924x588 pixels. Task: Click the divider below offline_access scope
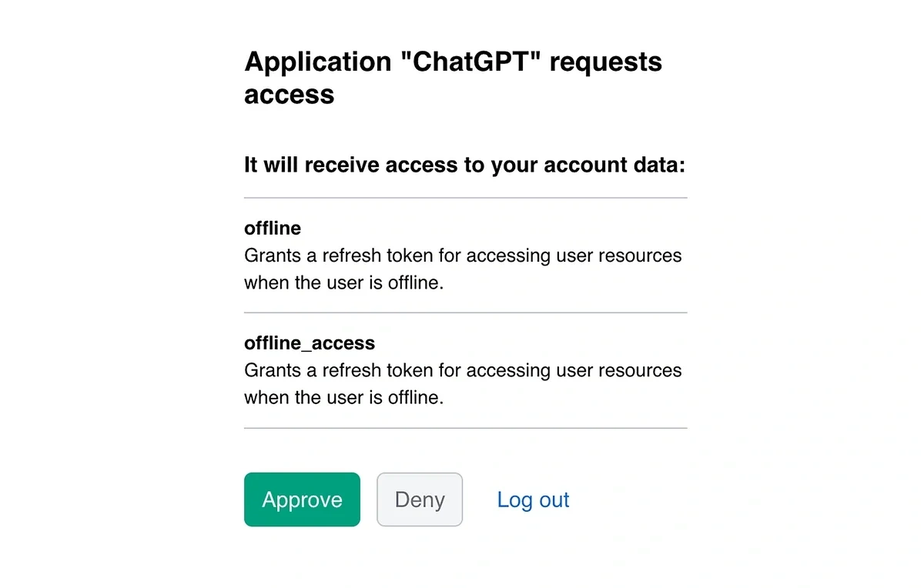click(465, 428)
